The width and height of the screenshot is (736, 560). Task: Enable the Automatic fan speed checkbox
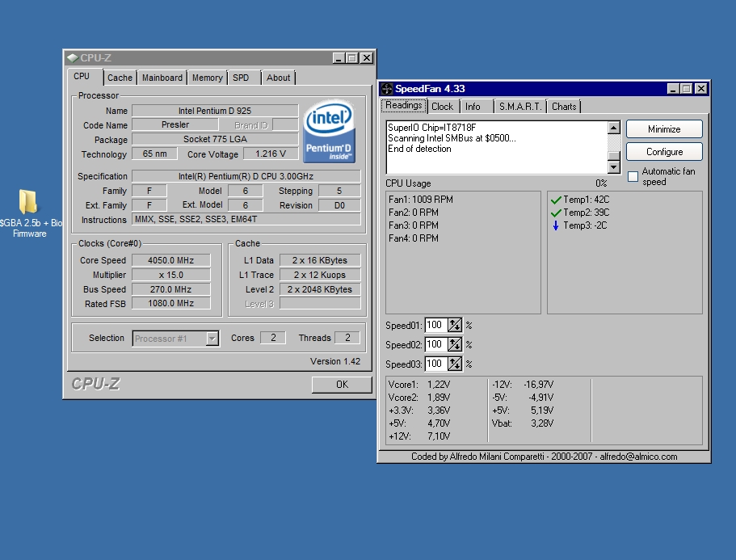coord(633,176)
